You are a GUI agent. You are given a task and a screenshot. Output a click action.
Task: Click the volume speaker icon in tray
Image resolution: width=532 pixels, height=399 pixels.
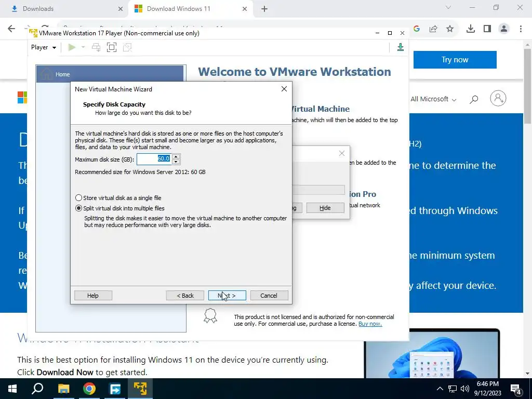[x=465, y=389]
